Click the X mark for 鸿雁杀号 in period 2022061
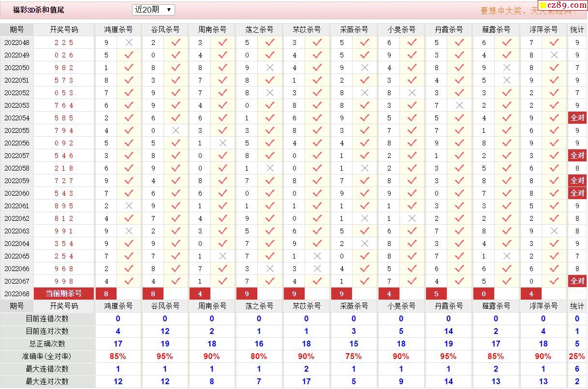 [129, 206]
